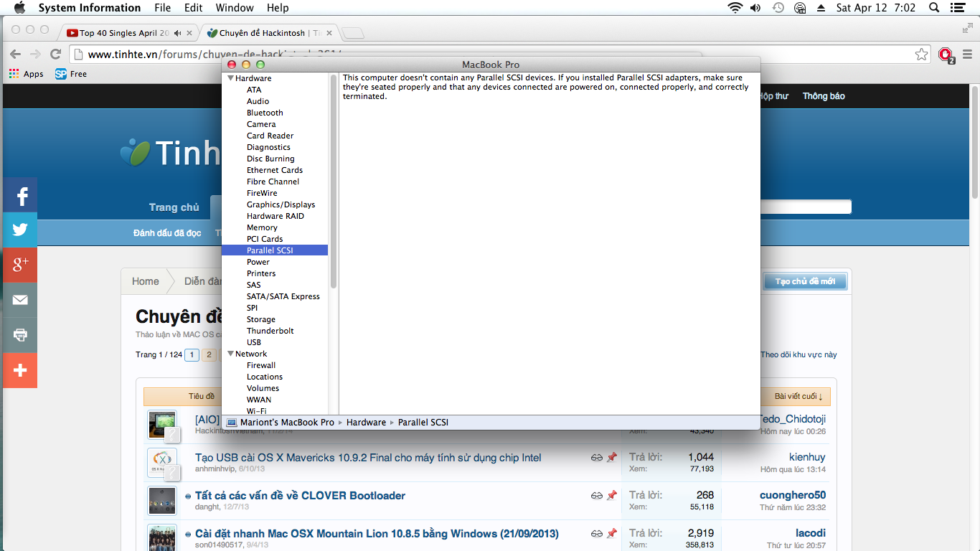Click Tạo chủ đề mới button

[805, 281]
